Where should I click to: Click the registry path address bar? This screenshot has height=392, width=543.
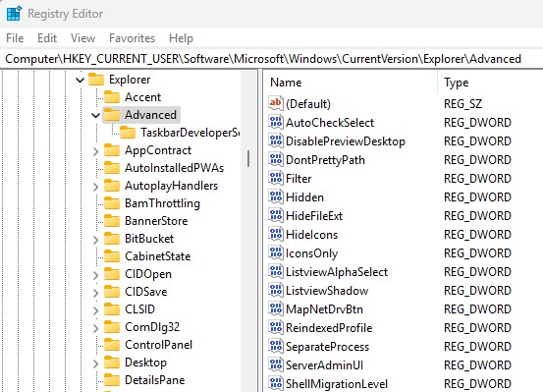tap(271, 59)
